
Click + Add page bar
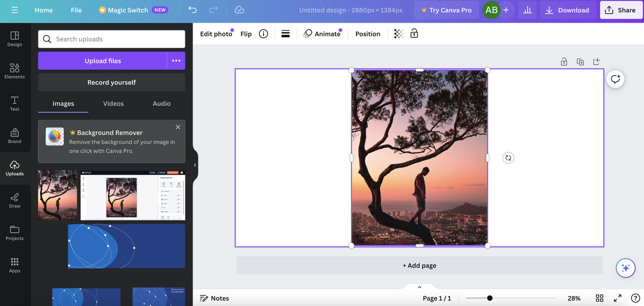click(420, 266)
